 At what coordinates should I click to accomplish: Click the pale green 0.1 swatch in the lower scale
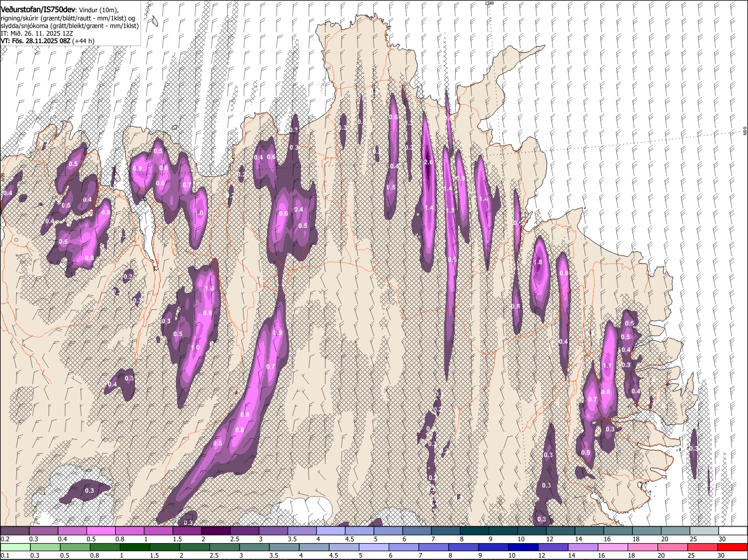(x=15, y=548)
